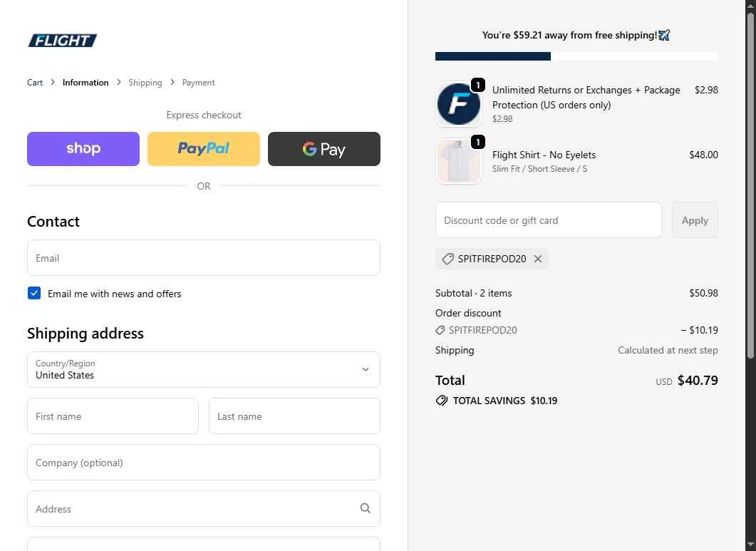Image resolution: width=756 pixels, height=551 pixels.
Task: Pay with Google Pay express button
Action: tap(324, 149)
